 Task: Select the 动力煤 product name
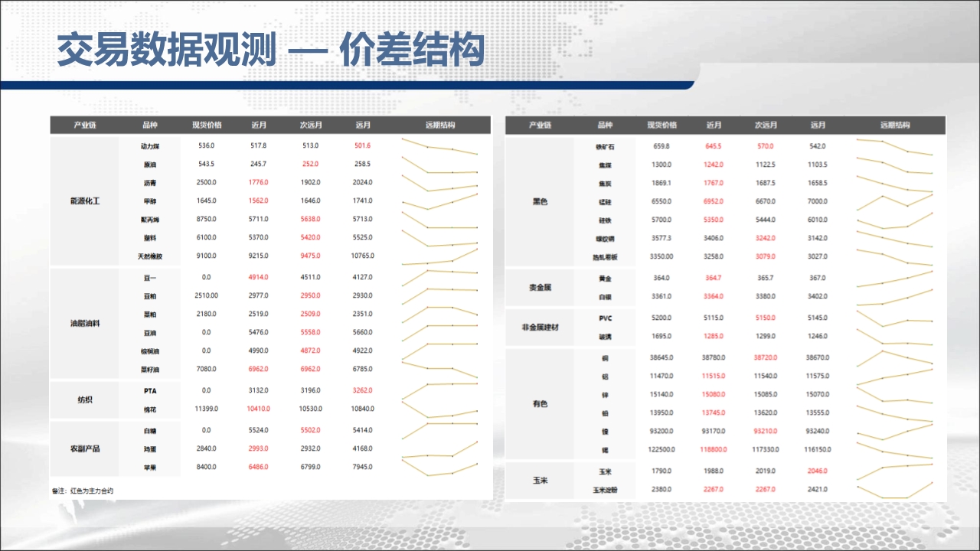point(150,145)
